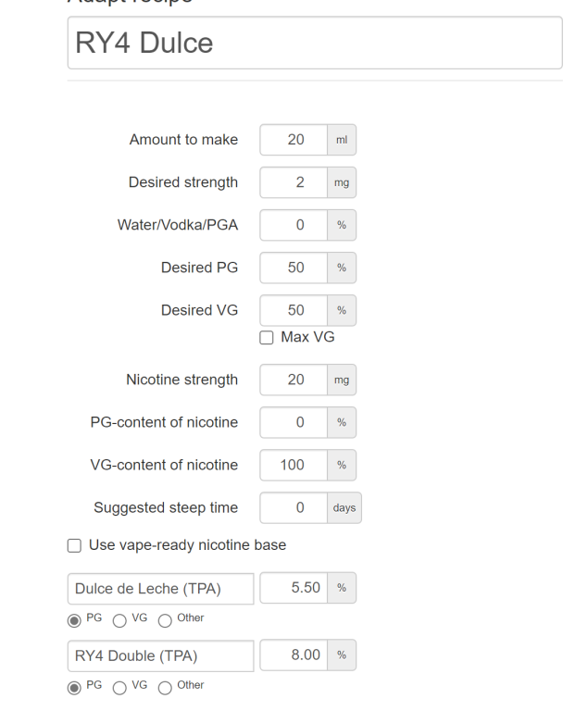
Task: Click the RY4 Double (TPA) flavor name field
Action: 160,655
